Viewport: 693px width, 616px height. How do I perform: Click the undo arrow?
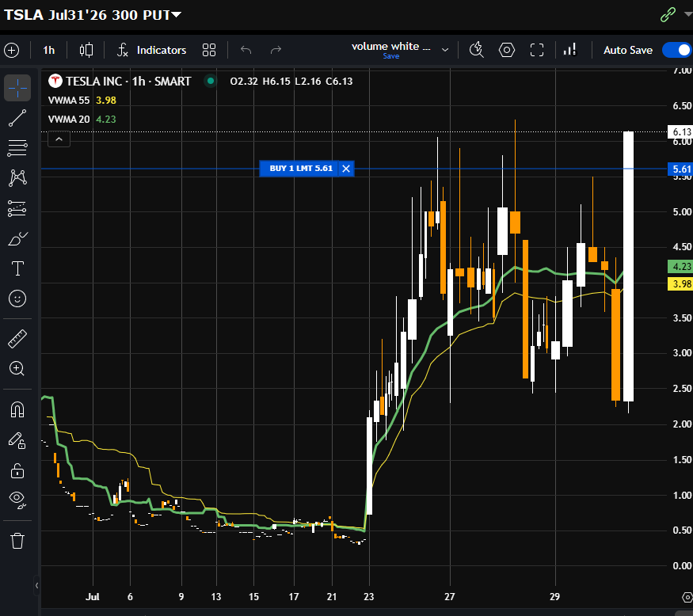(x=246, y=50)
